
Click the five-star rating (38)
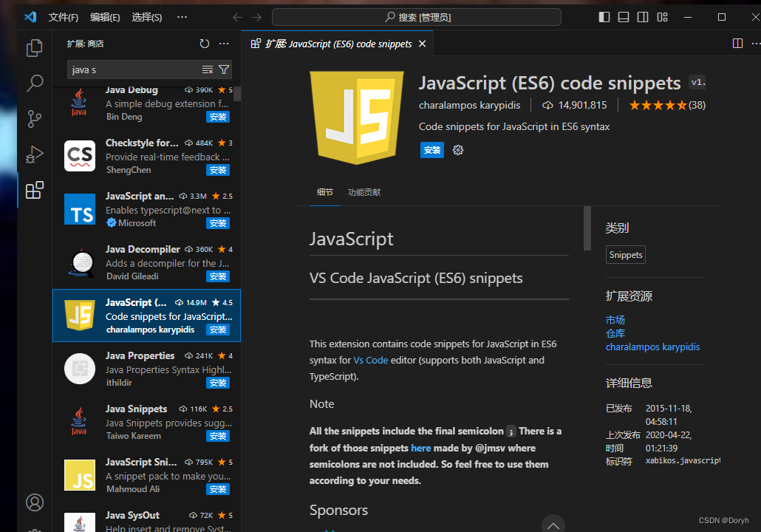pos(667,106)
